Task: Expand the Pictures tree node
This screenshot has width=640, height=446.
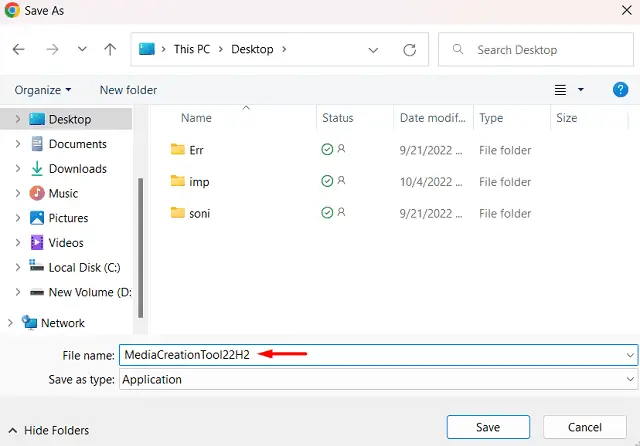Action: 18,218
